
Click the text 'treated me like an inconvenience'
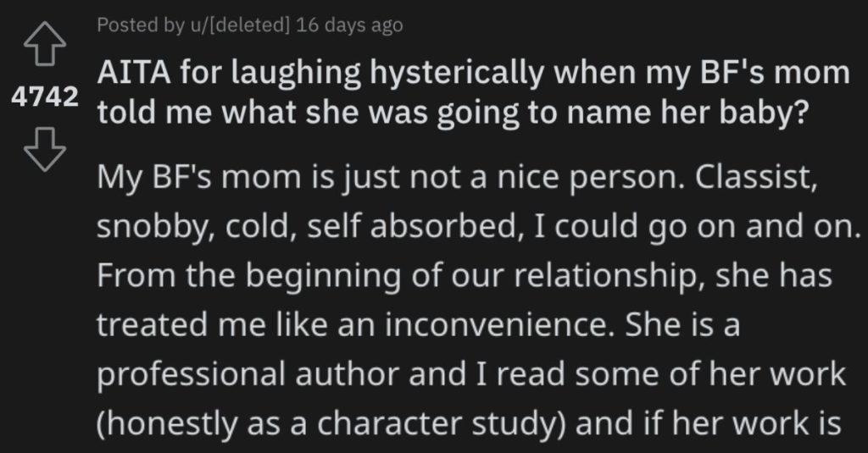point(356,324)
